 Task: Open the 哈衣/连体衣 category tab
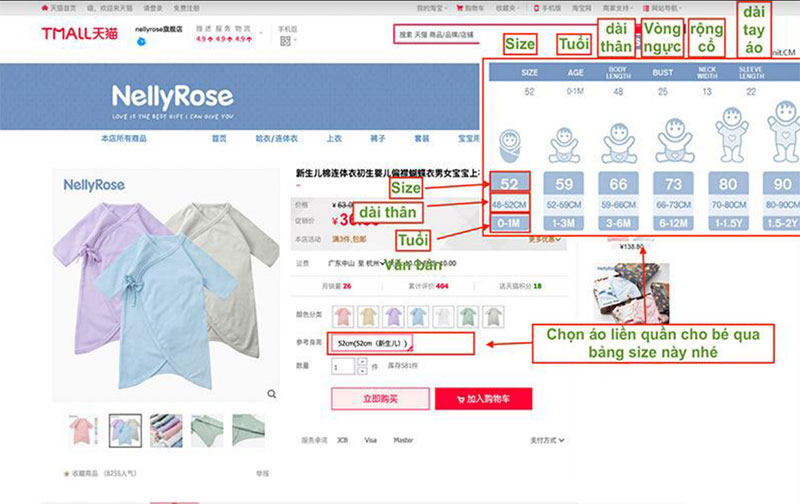coord(277,138)
